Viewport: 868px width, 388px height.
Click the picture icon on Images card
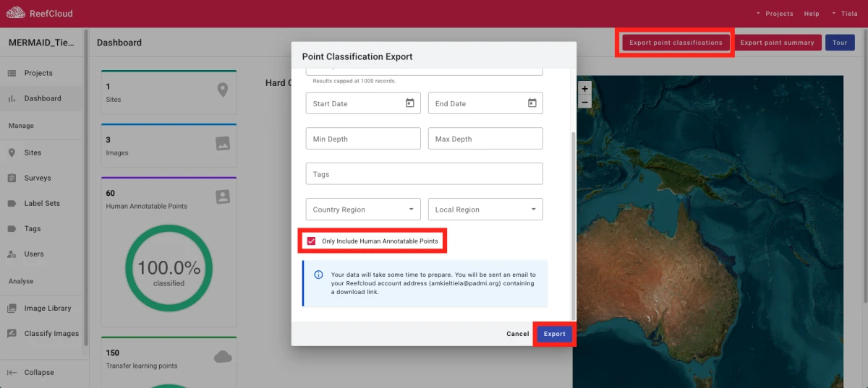pyautogui.click(x=223, y=143)
